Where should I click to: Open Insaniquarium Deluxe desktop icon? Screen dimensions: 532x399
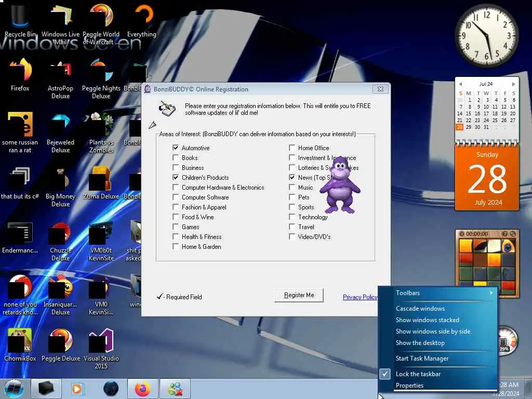[x=60, y=295]
